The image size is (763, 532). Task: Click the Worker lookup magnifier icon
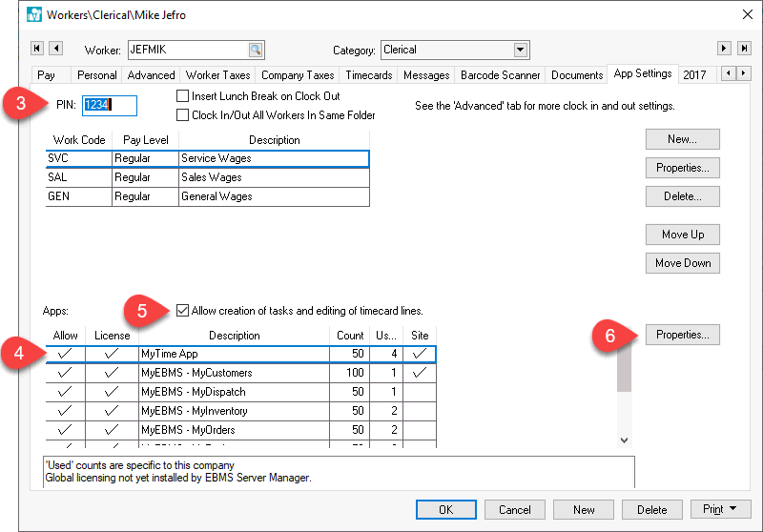(x=255, y=50)
